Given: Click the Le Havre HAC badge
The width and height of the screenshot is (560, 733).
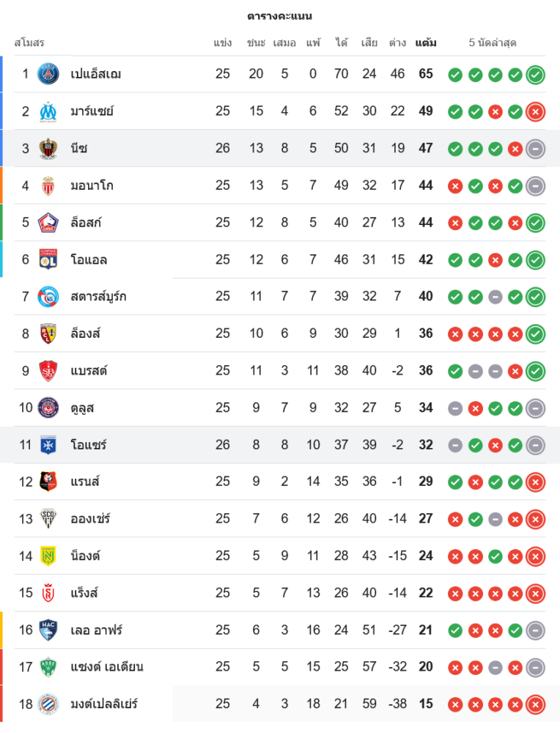Looking at the screenshot, I should (48, 630).
